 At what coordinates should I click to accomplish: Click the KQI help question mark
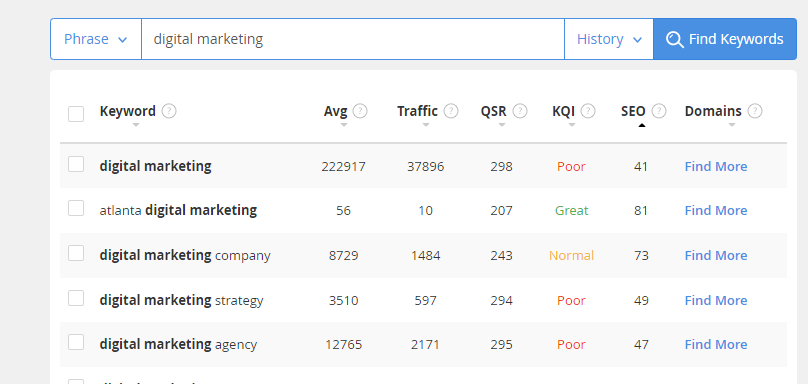(588, 111)
